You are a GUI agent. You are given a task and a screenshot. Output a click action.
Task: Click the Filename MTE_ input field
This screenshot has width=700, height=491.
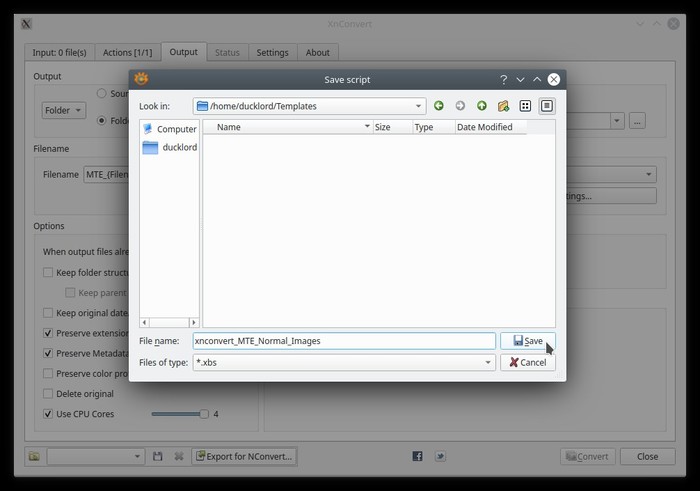click(107, 174)
